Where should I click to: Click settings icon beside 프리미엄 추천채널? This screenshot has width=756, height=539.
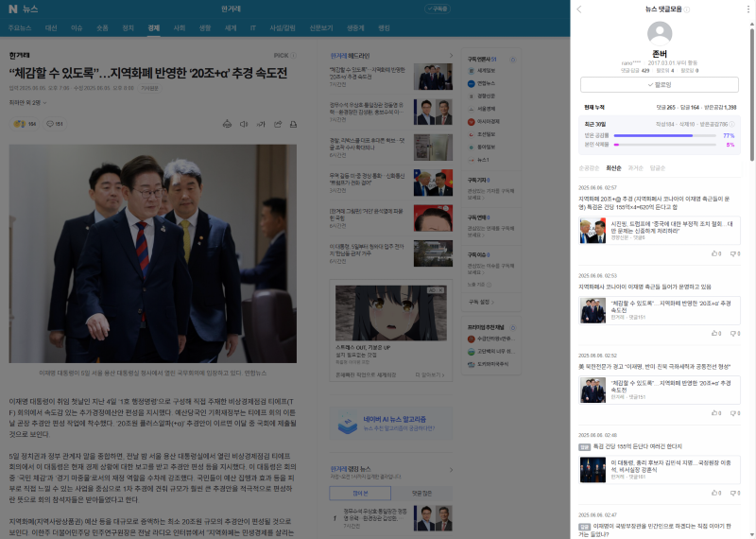512,327
